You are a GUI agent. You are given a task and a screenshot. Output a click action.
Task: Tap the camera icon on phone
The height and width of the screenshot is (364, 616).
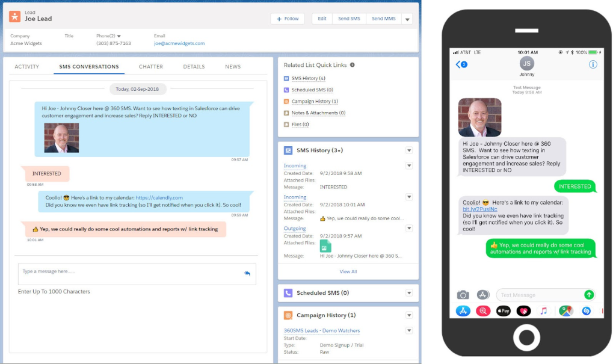[463, 295]
